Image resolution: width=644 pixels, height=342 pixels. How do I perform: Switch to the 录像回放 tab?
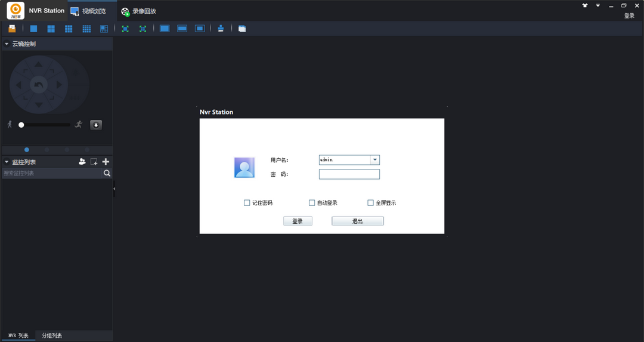(138, 11)
